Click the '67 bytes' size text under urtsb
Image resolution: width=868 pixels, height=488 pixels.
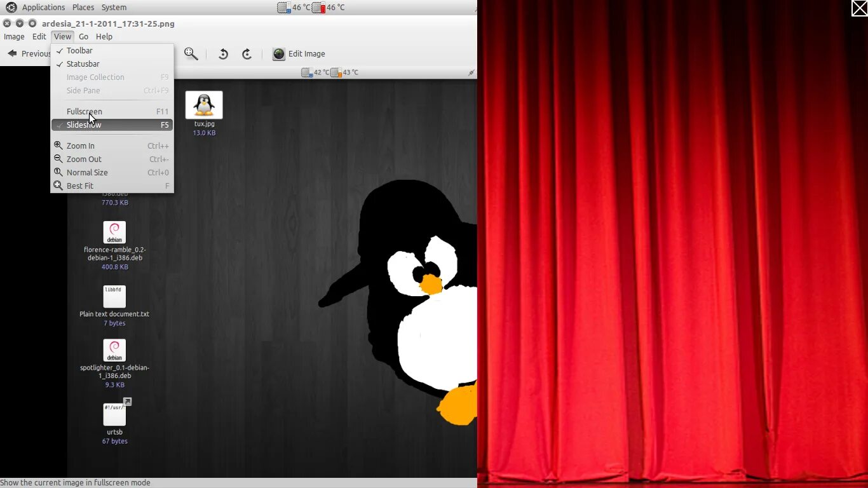tap(115, 442)
